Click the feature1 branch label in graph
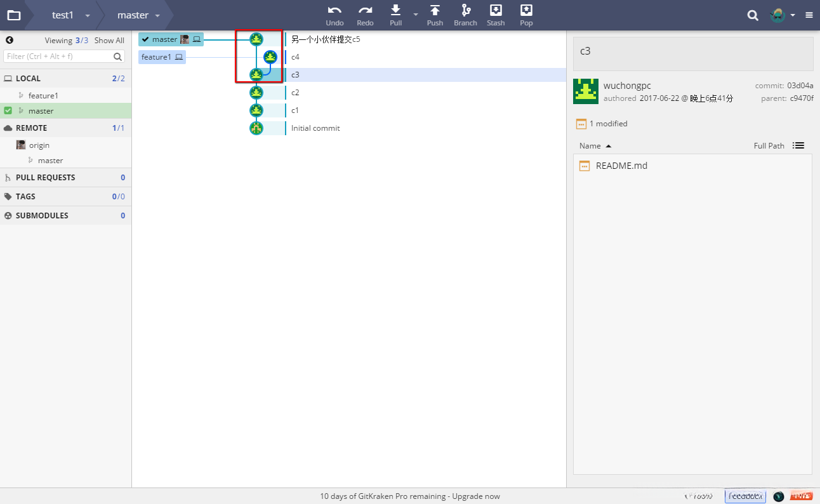 coord(162,57)
